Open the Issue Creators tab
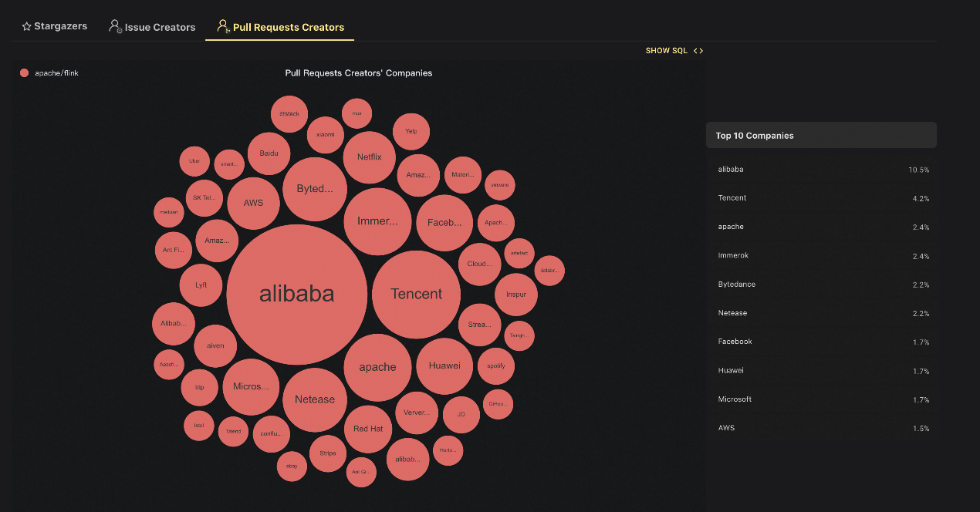The height and width of the screenshot is (512, 980). [152, 27]
